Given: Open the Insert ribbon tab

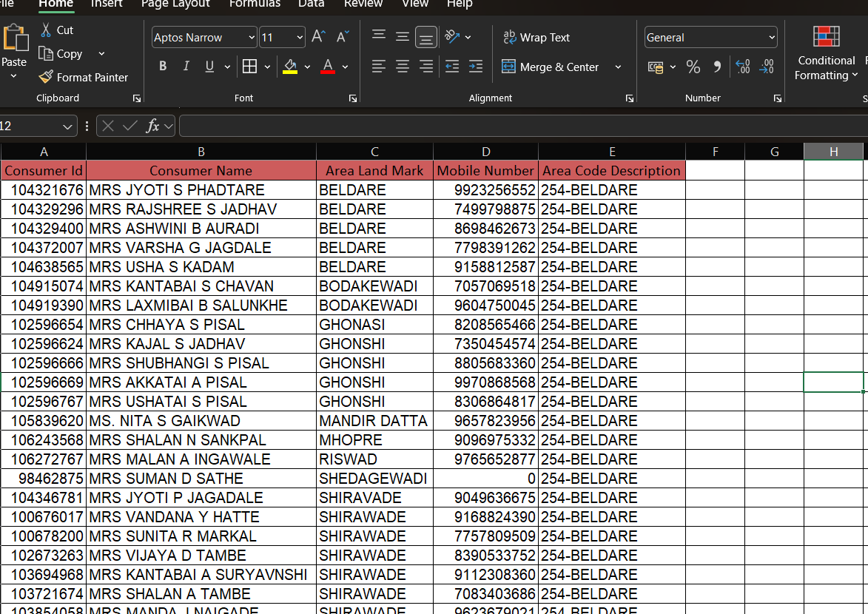Looking at the screenshot, I should click(107, 4).
